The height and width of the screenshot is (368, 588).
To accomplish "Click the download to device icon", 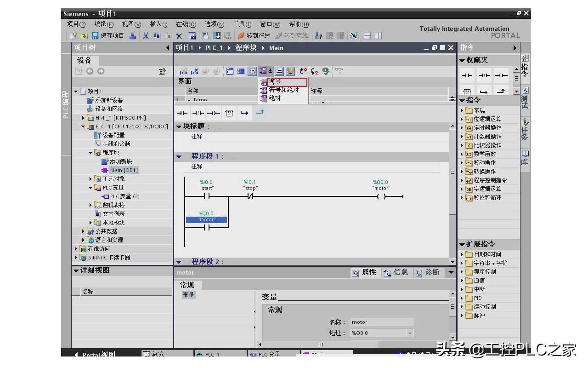I will [x=217, y=36].
